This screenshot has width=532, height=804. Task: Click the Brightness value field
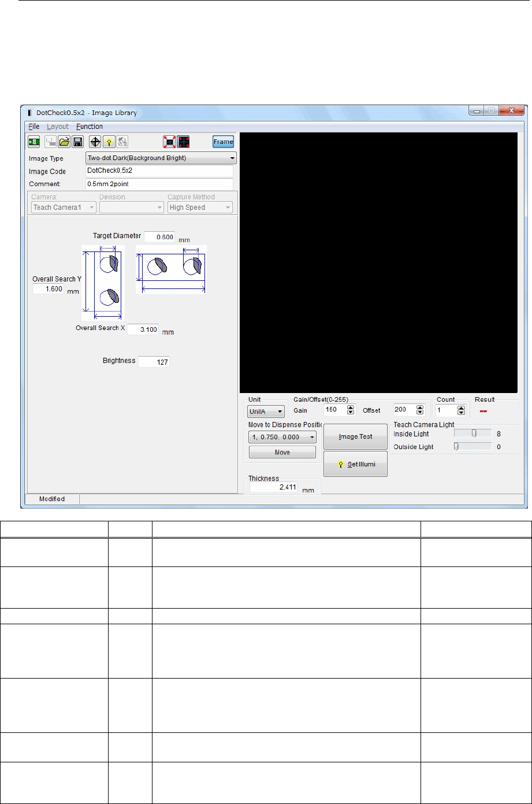[x=154, y=362]
